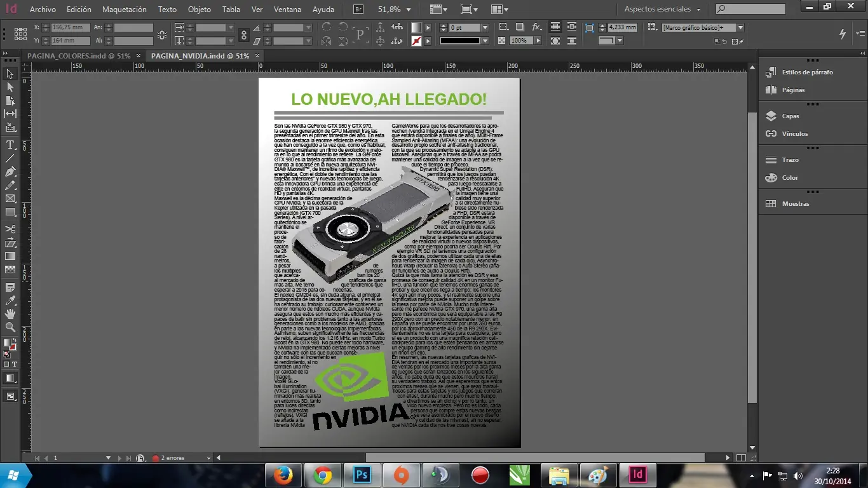868x488 pixels.
Task: Open the Ventana menu
Action: (287, 10)
